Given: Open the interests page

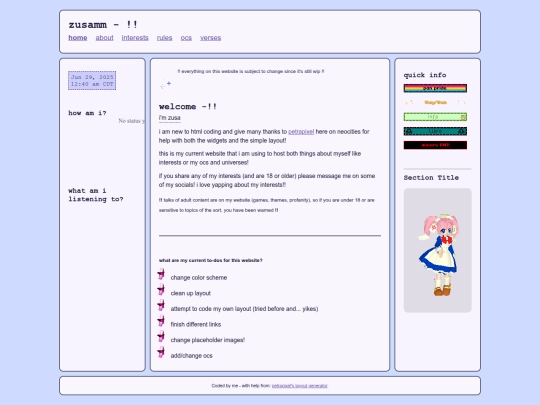Looking at the screenshot, I should click(x=135, y=38).
